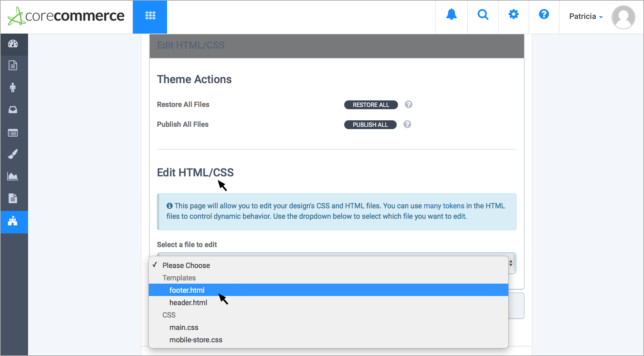Click the CSS group label

click(169, 315)
